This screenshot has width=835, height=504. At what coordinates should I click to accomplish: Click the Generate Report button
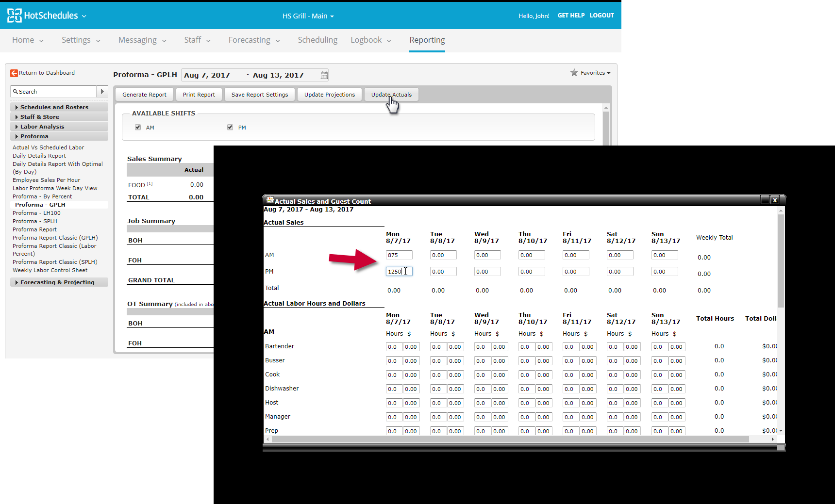pyautogui.click(x=144, y=95)
